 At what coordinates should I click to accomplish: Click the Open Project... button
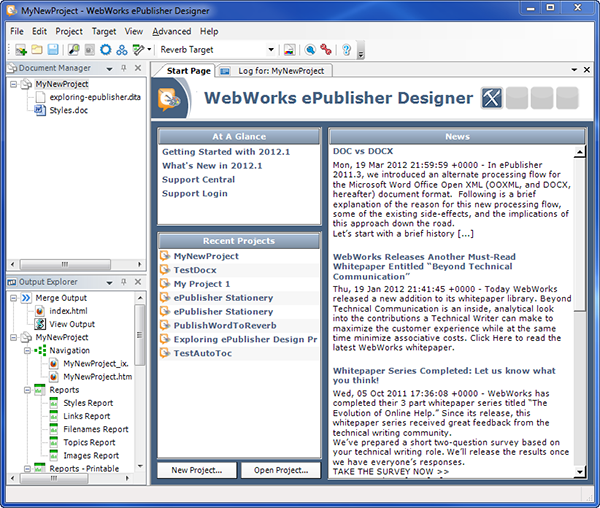point(281,470)
